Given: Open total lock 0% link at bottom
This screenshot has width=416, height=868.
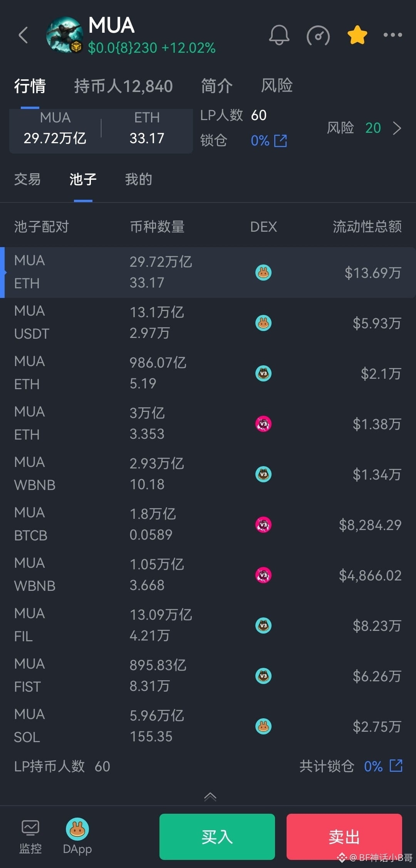Looking at the screenshot, I should click(x=396, y=766).
